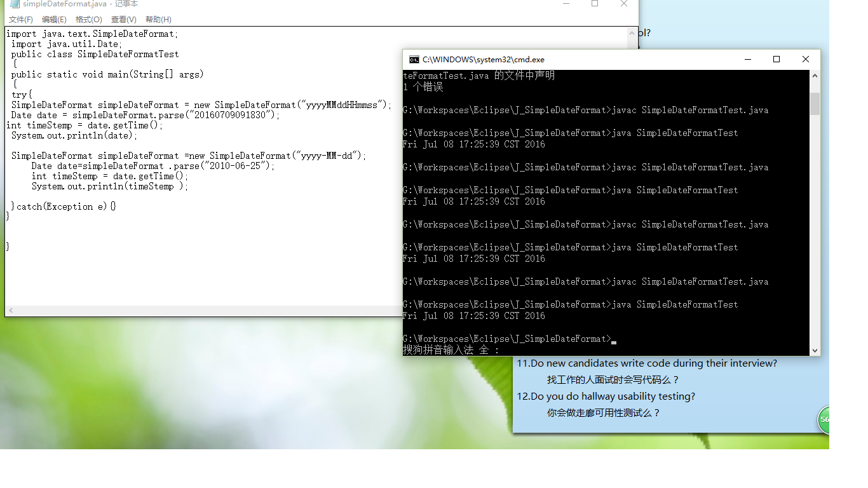
Task: Click the '}catch(Exception e){}' line
Action: click(64, 207)
